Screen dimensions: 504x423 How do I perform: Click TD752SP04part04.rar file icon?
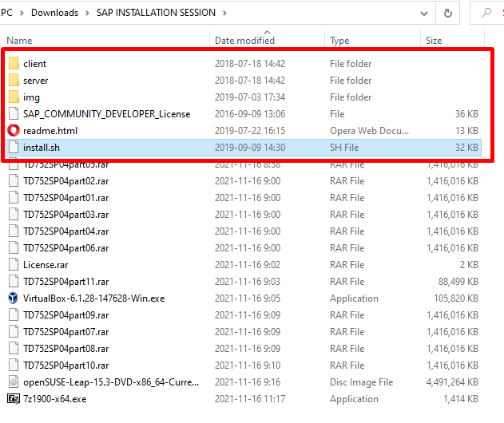pyautogui.click(x=14, y=231)
